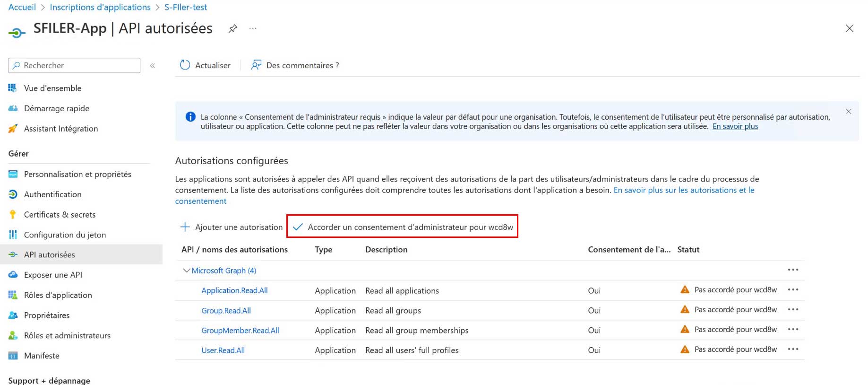
Task: Collapse the left navigation with the double-chevron
Action: pyautogui.click(x=153, y=66)
